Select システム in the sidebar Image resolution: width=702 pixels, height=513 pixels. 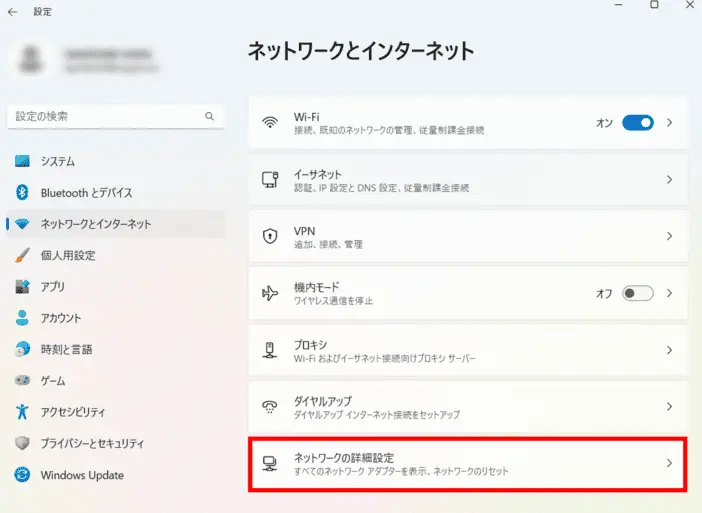[x=58, y=161]
